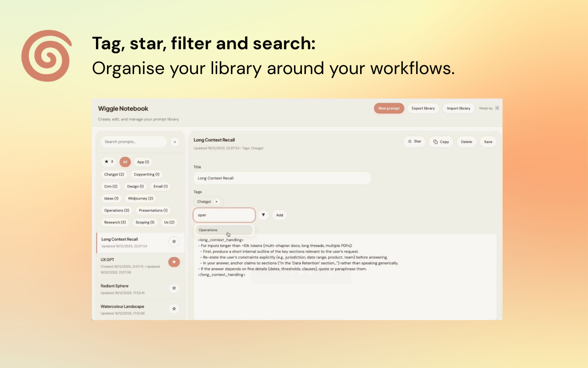
Task: Star the Long Context Recall prompt in sidebar
Action: pyautogui.click(x=174, y=241)
